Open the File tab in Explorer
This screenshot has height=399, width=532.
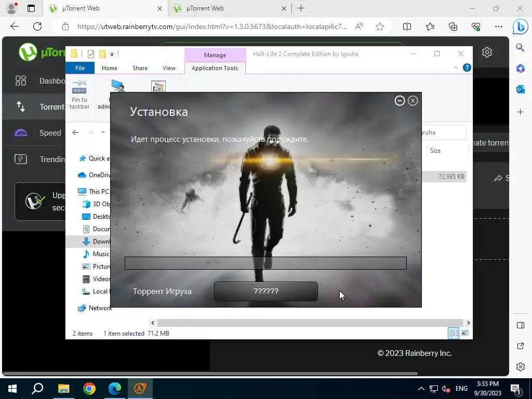[x=80, y=68]
